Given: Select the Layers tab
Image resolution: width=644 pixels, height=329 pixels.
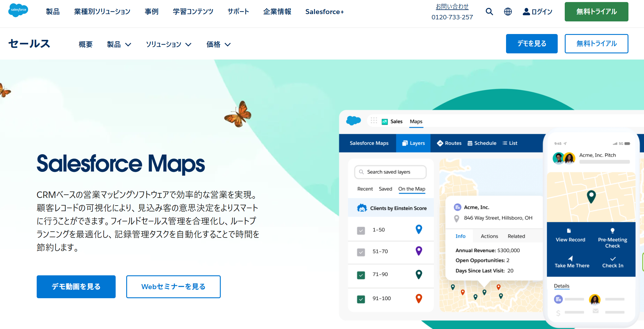Looking at the screenshot, I should pos(413,143).
